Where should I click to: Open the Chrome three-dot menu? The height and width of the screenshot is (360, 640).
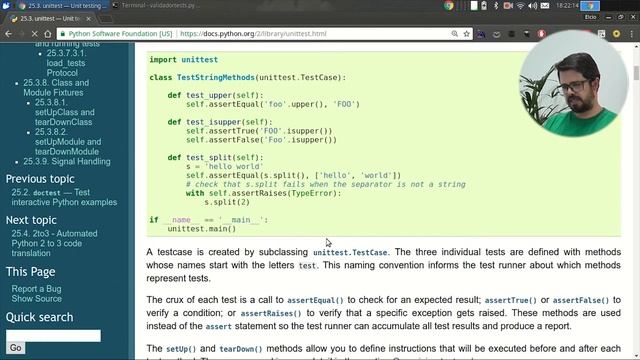(x=631, y=34)
